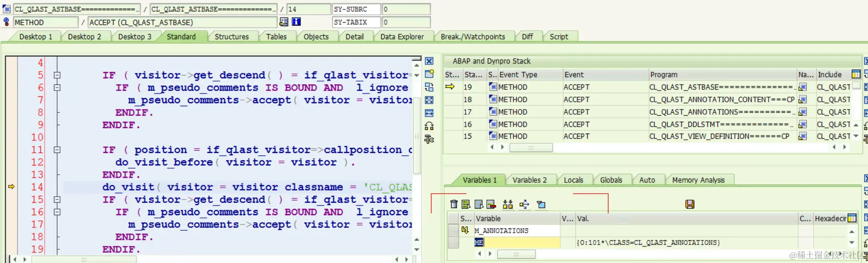Select row selector for ME variable

tap(453, 242)
